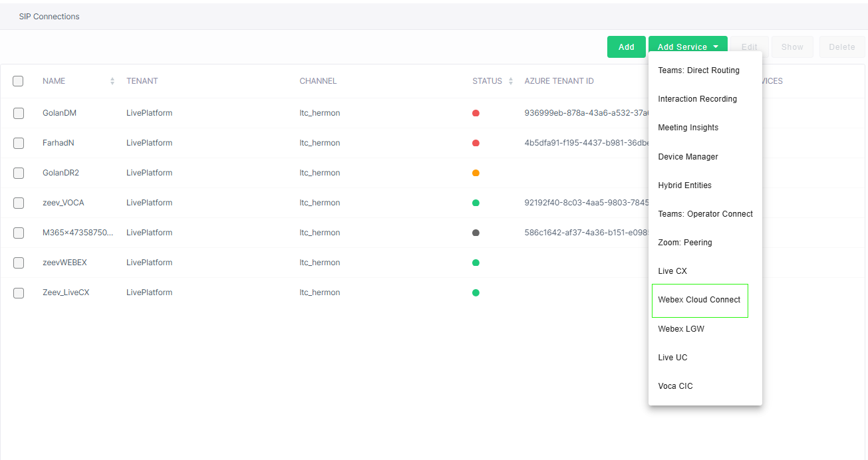Click the red status dot for GolanDM
The width and height of the screenshot is (868, 460).
(476, 113)
